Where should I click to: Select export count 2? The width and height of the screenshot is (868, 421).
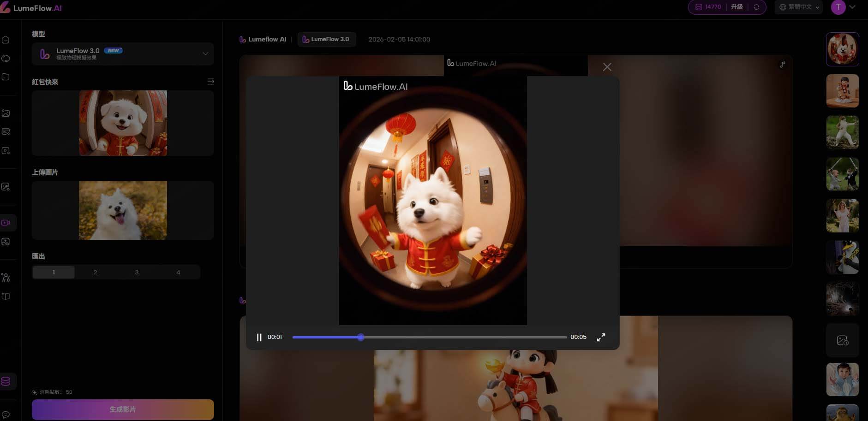95,272
